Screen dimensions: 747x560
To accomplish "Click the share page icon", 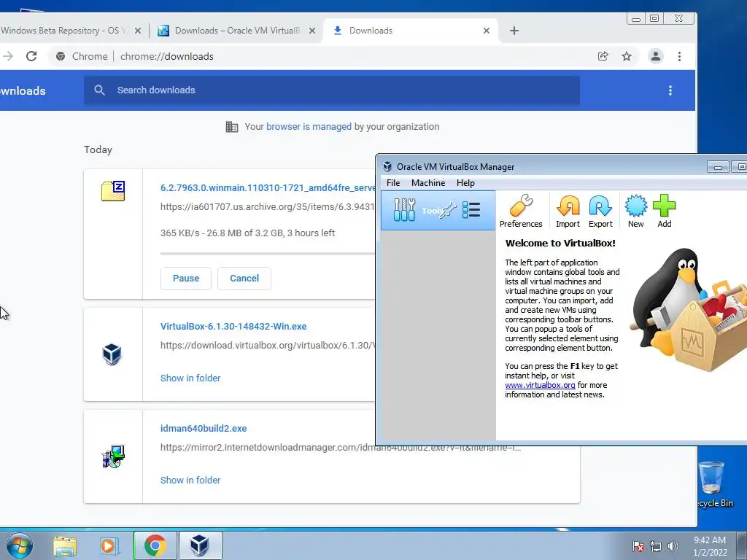I will point(603,56).
